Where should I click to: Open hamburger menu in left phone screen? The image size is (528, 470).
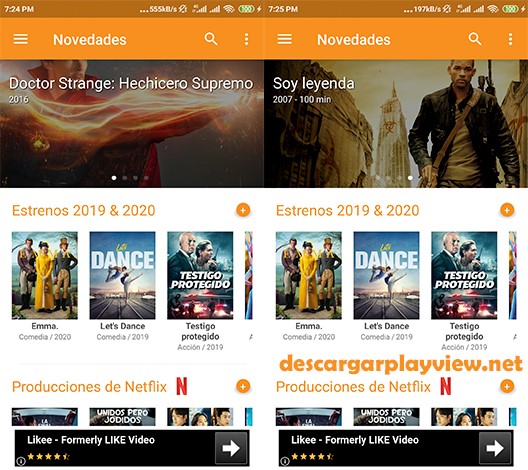[x=21, y=39]
